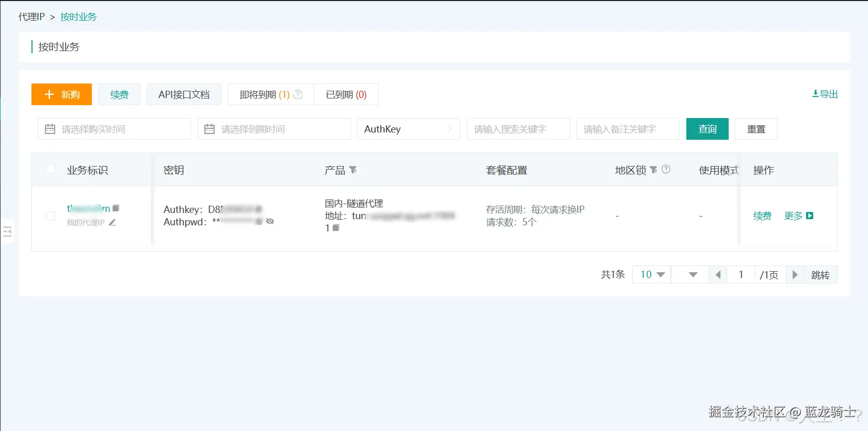This screenshot has width=868, height=431.
Task: Export list via 导出 link
Action: tap(825, 94)
